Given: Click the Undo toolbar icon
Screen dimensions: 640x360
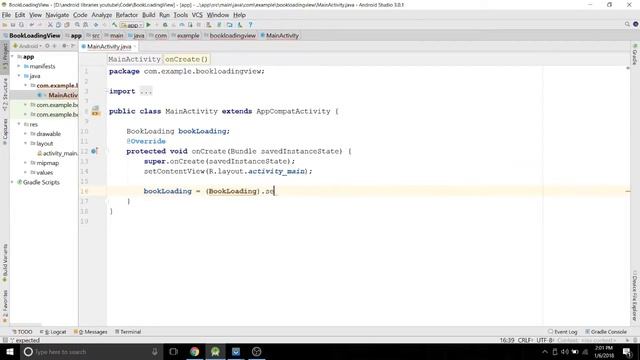Looking at the screenshot, I should click(31, 25).
